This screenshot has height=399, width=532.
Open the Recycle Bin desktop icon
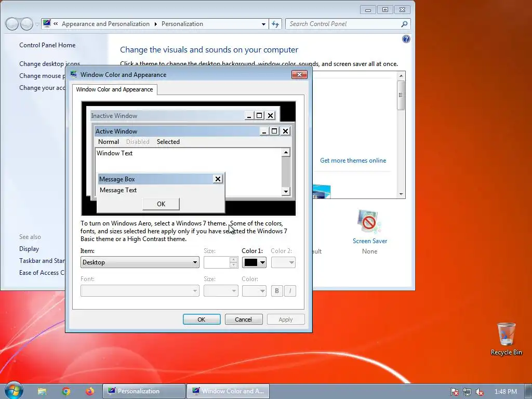(506, 339)
